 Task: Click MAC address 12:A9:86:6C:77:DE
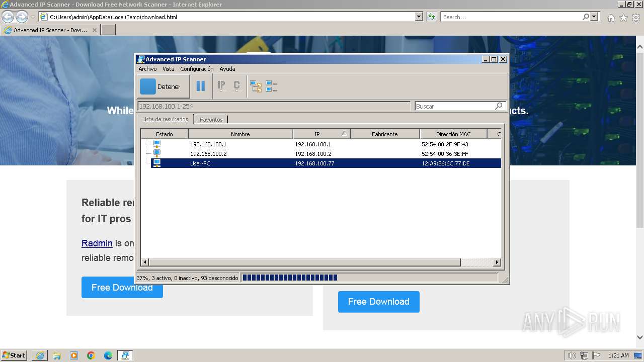tap(446, 163)
